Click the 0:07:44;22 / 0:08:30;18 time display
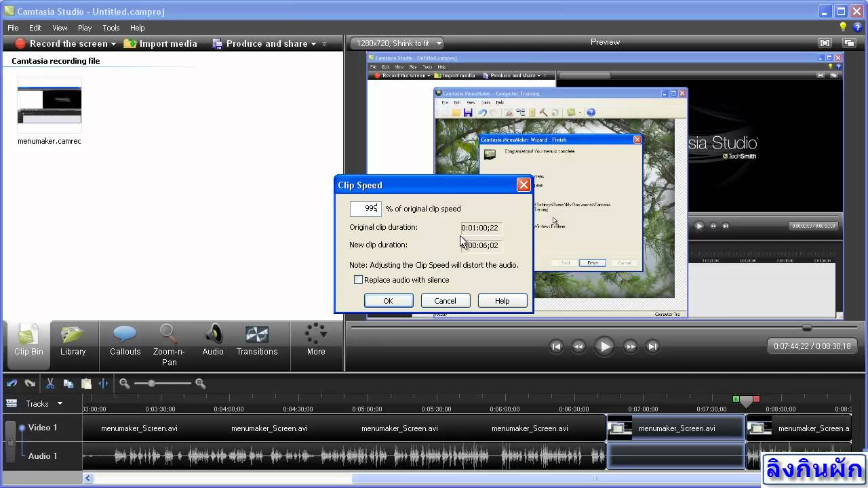This screenshot has height=488, width=868. point(812,346)
